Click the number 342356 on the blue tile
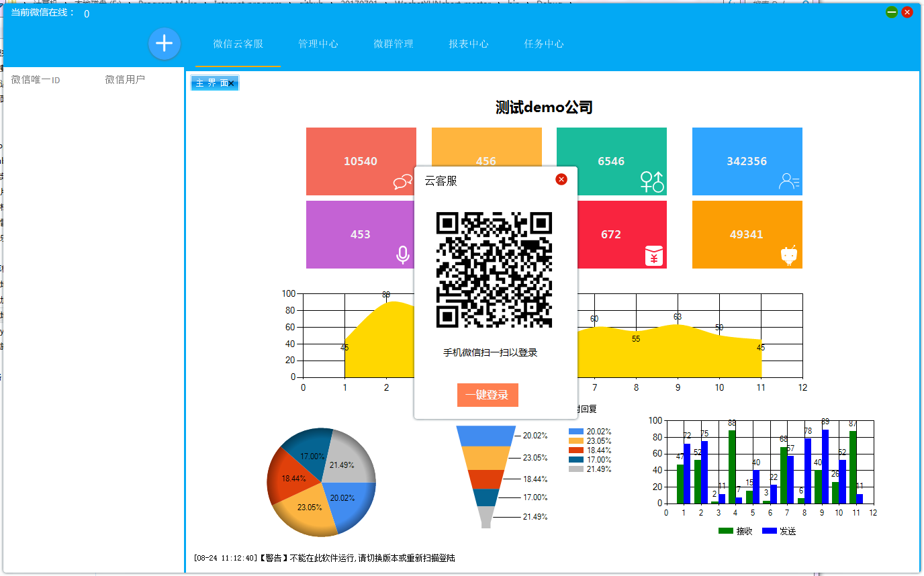 click(747, 161)
